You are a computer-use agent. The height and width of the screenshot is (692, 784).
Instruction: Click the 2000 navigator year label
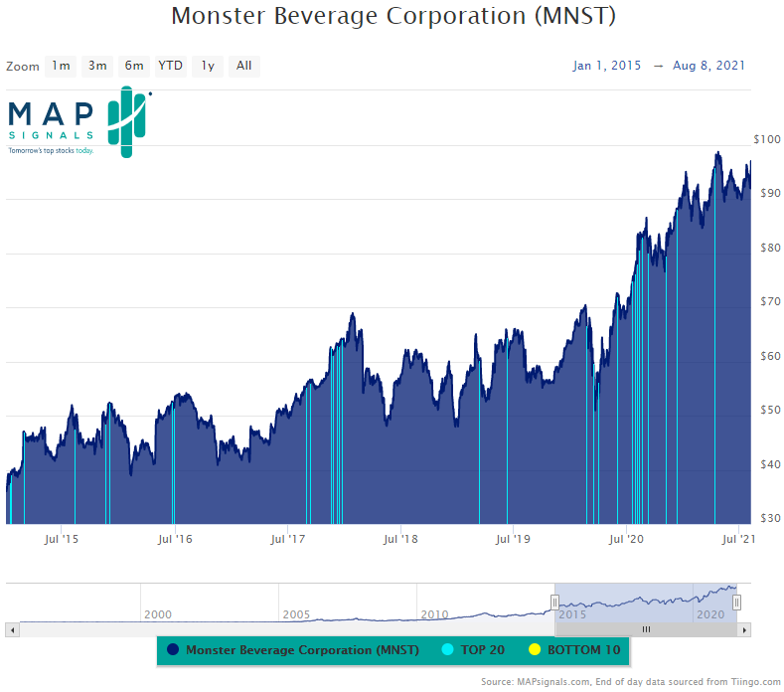[x=158, y=614]
